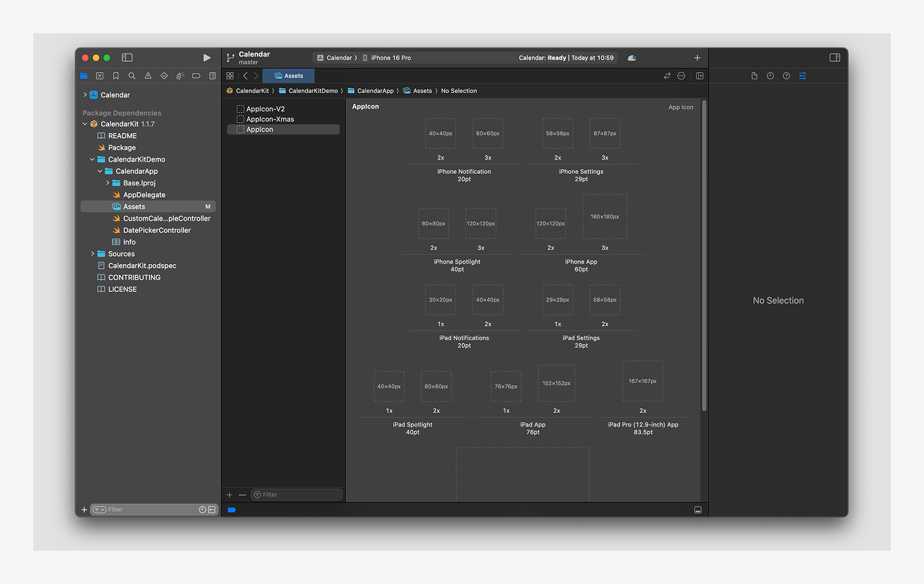Show the History inspector

[x=770, y=76]
